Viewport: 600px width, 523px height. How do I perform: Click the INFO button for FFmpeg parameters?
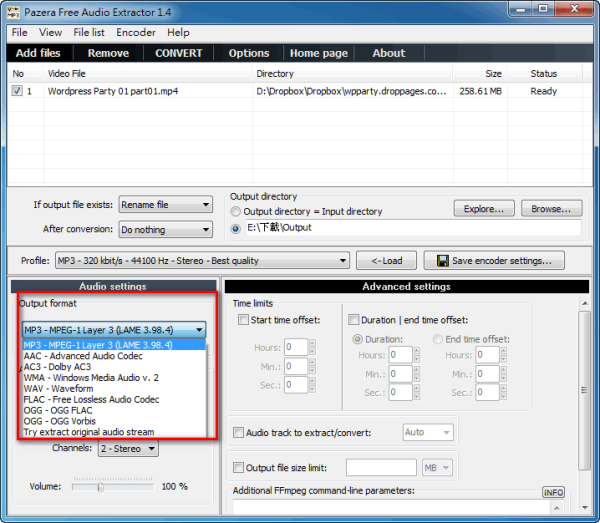click(553, 492)
